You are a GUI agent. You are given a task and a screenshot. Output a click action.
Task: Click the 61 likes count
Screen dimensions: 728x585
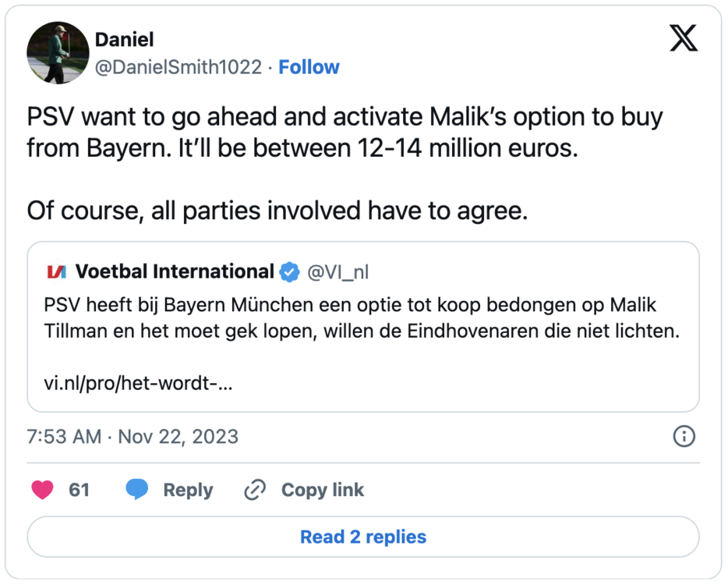coord(80,490)
